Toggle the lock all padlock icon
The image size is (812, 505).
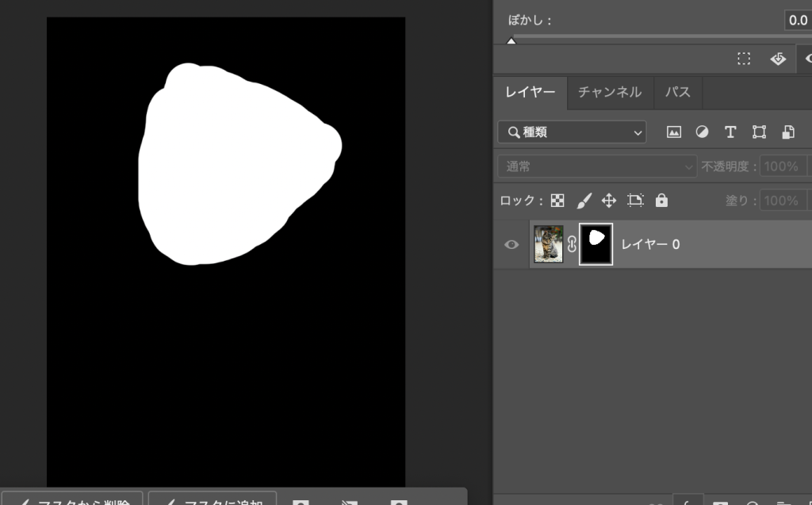tap(661, 201)
